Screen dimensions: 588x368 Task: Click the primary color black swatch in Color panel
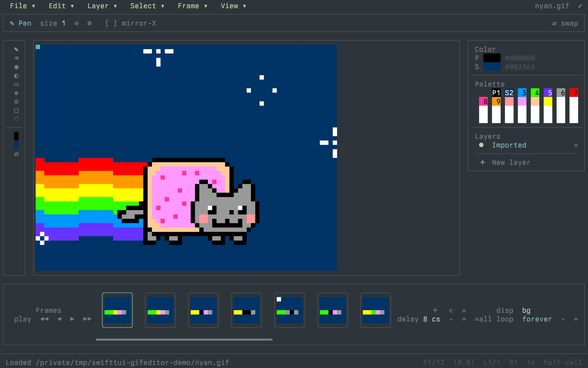coord(492,58)
